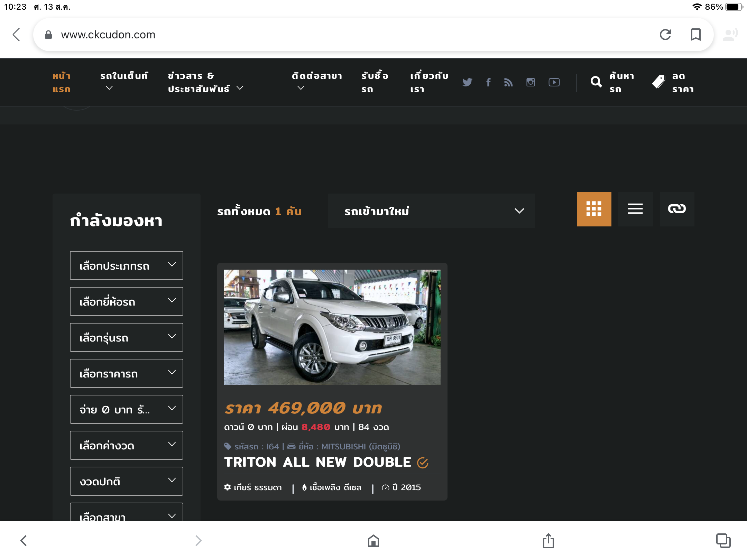Image resolution: width=747 pixels, height=560 pixels.
Task: Switch to grid view layout
Action: coord(594,209)
